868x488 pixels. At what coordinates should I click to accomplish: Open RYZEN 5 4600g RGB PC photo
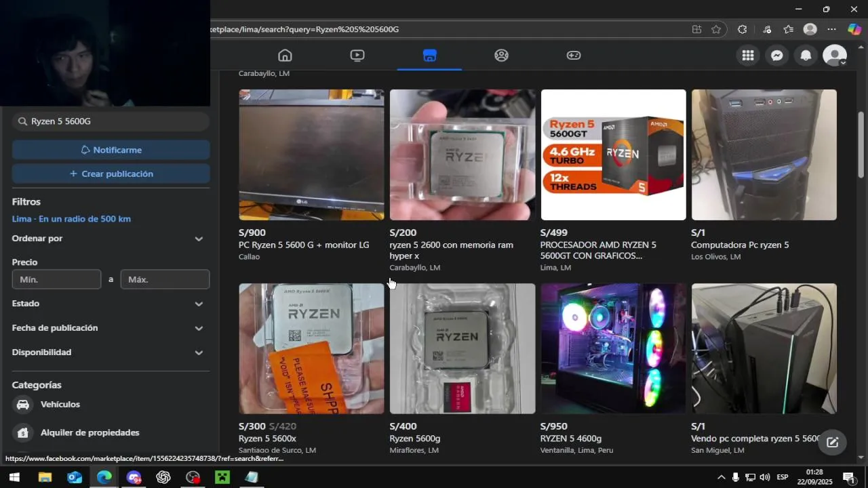613,348
